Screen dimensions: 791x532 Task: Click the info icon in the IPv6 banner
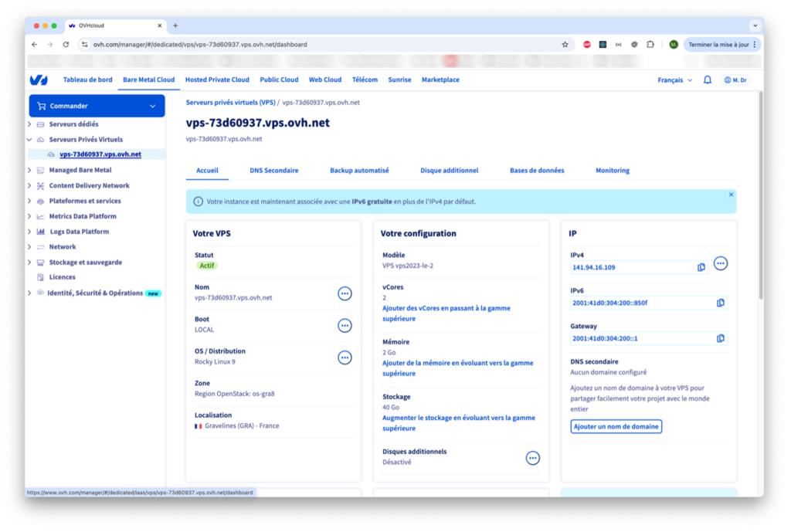[x=199, y=202]
